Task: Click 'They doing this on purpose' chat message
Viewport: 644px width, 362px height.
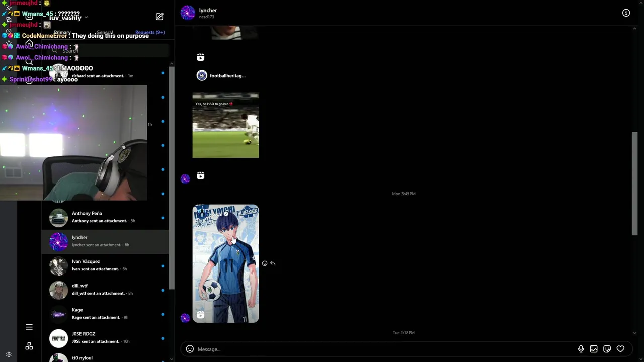Action: (x=110, y=36)
